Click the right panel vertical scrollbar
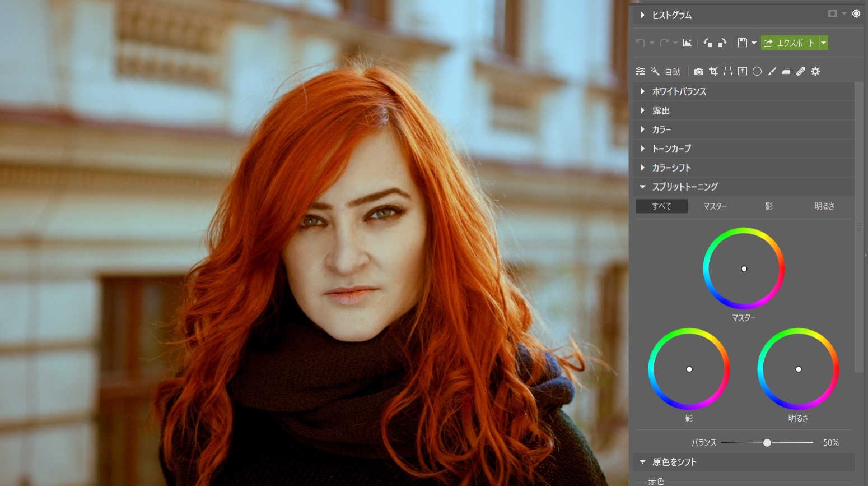 pyautogui.click(x=859, y=227)
